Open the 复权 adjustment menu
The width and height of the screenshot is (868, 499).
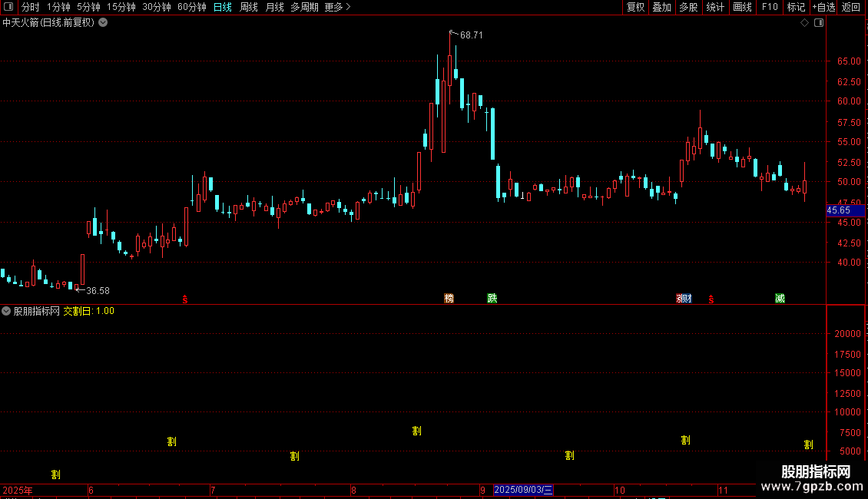tap(635, 7)
